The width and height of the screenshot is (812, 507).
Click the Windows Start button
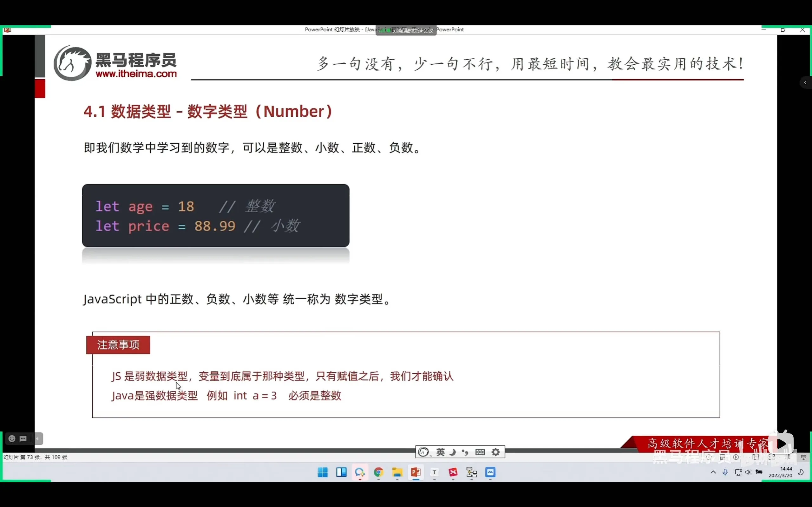[323, 472]
